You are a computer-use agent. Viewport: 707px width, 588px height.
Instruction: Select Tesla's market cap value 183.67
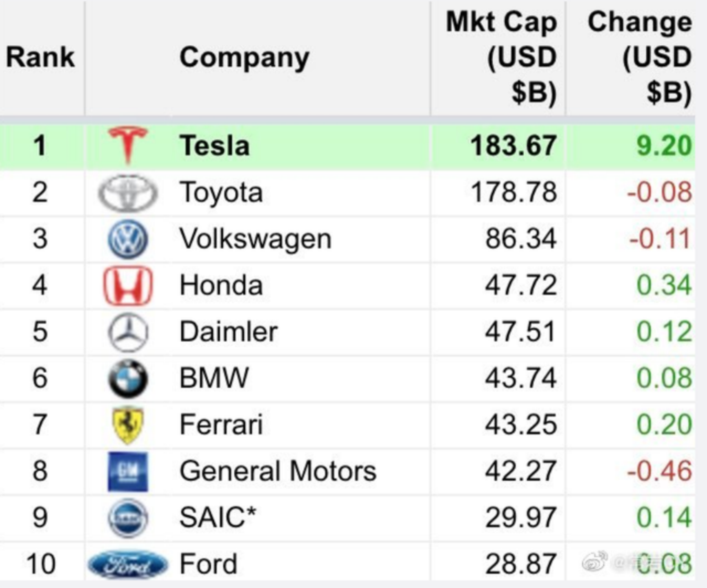[513, 146]
